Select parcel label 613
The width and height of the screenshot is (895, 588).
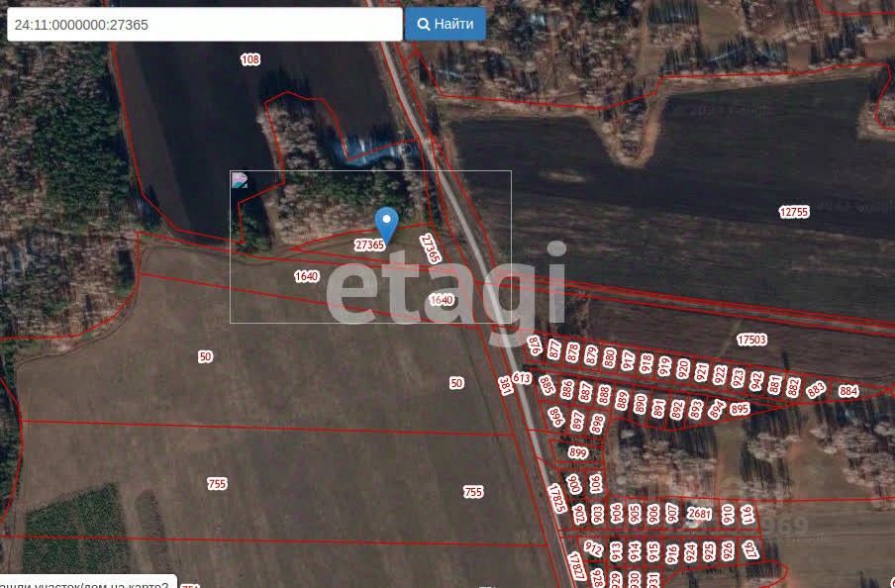click(522, 378)
